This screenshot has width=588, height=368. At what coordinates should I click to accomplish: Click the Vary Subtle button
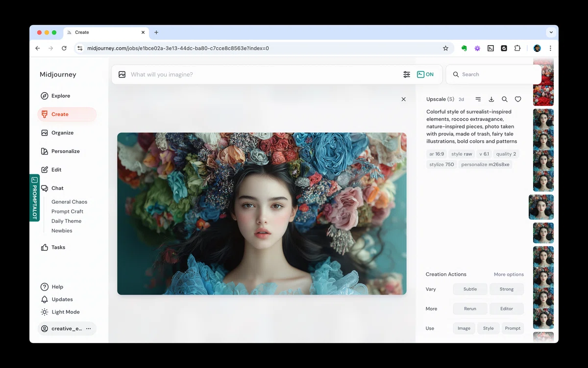pyautogui.click(x=470, y=289)
